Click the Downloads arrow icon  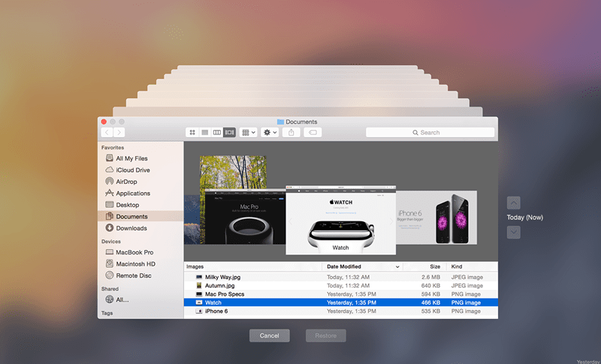pyautogui.click(x=109, y=227)
